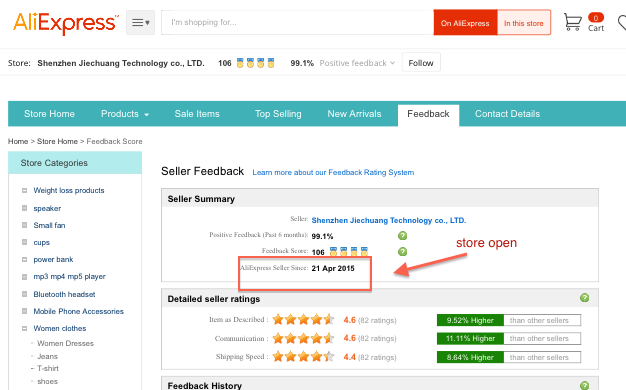Click the Shipping Speed star rating
The height and width of the screenshot is (390, 626).
point(303,356)
